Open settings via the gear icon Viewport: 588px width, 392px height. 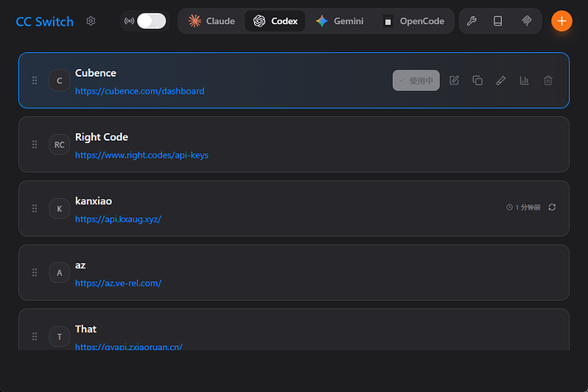(x=90, y=21)
